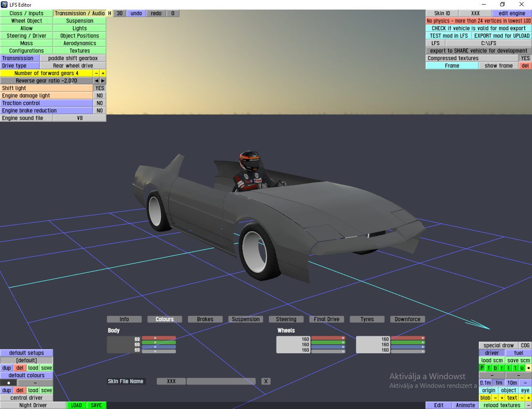Click the edit engine button

coord(512,13)
